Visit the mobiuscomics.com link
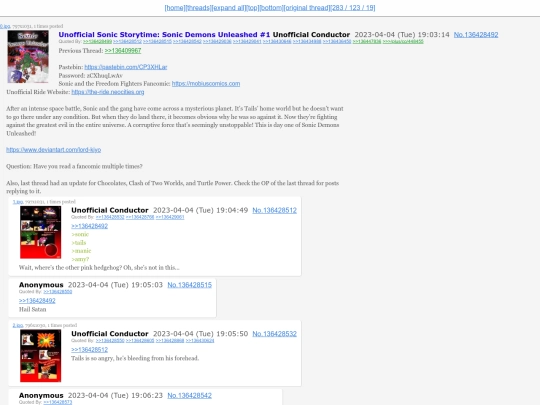540x405 pixels. pos(206,84)
